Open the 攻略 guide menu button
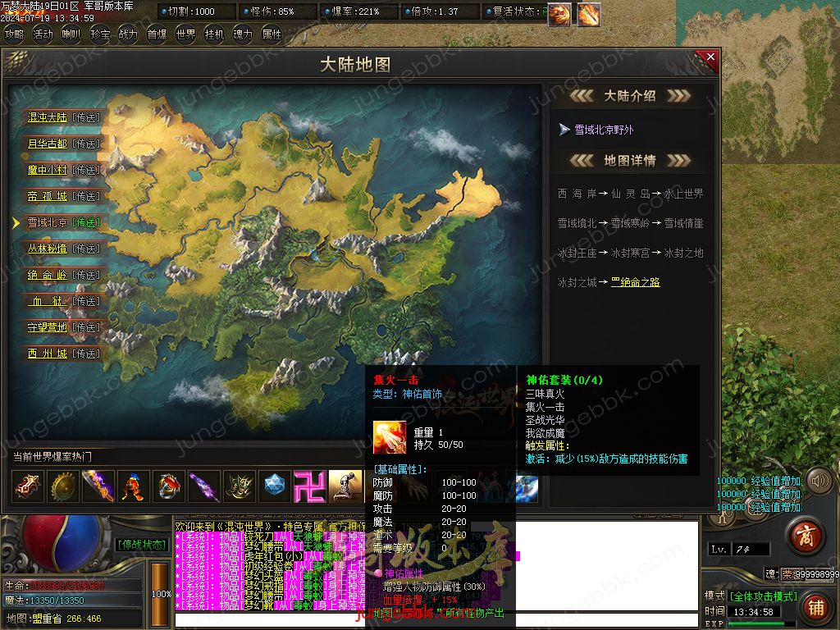Screen dimensions: 840x630 15,34
